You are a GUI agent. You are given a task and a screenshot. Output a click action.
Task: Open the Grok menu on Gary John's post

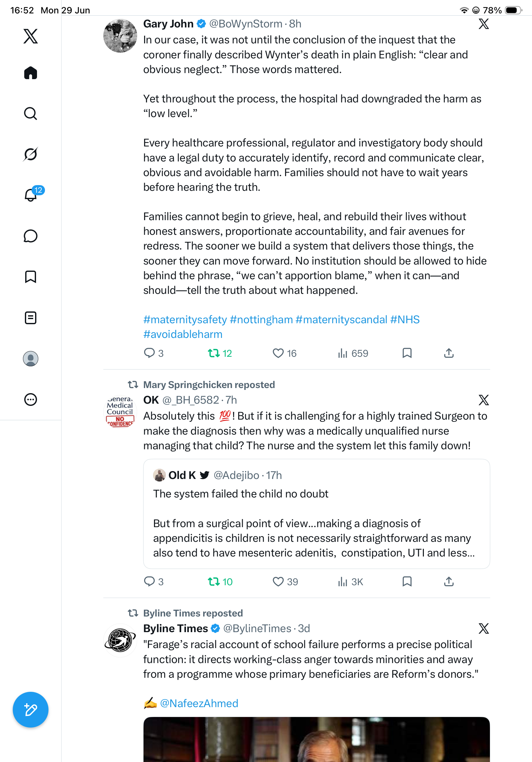[484, 24]
